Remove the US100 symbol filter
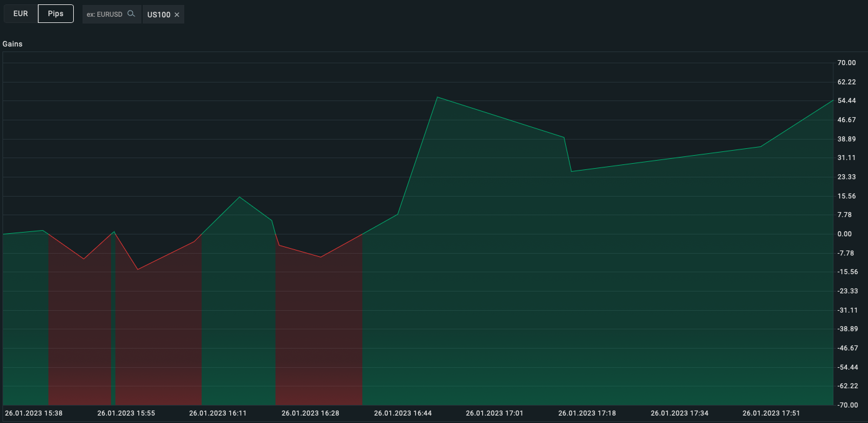The height and width of the screenshot is (423, 868). [177, 14]
